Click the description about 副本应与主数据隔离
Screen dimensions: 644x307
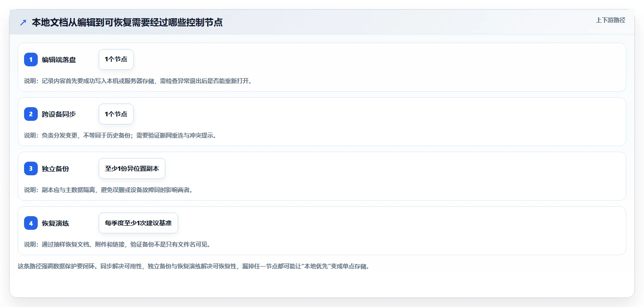[108, 190]
